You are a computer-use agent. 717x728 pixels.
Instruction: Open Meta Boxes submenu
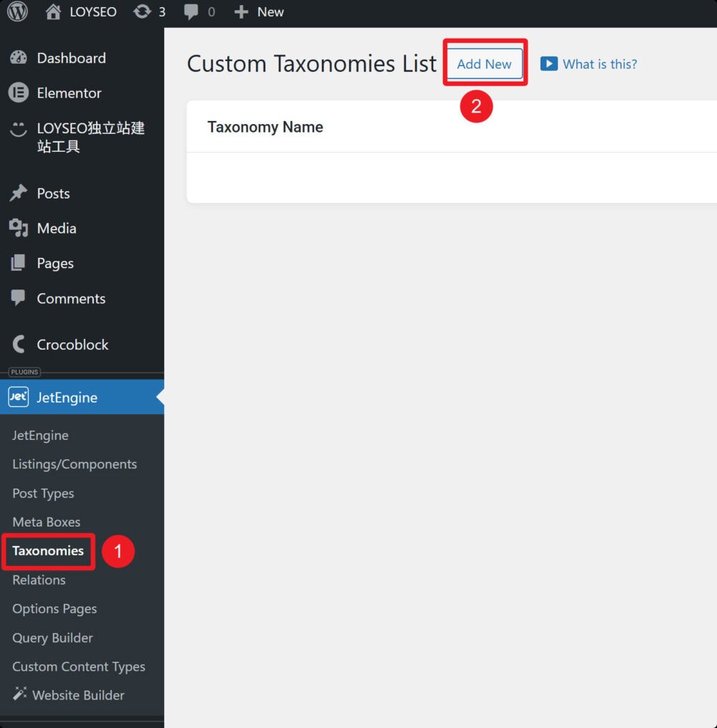click(x=47, y=522)
